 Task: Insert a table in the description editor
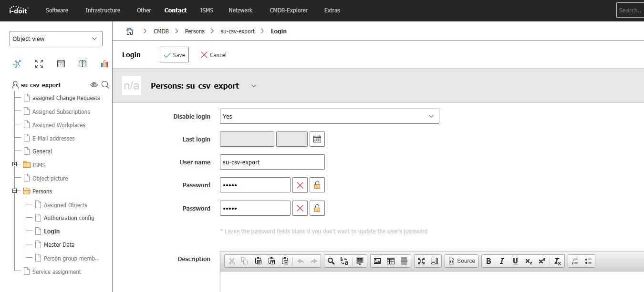(x=391, y=261)
